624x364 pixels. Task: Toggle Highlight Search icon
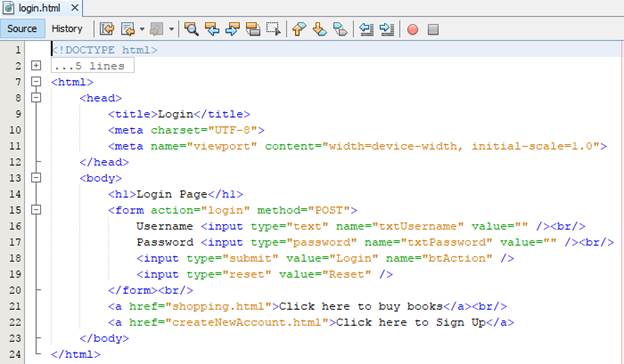253,29
